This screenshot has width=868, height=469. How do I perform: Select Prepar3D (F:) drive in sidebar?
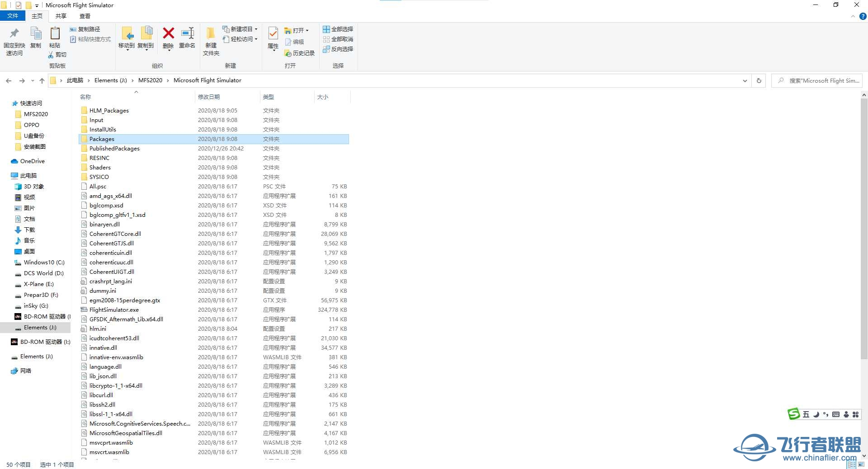pos(41,295)
